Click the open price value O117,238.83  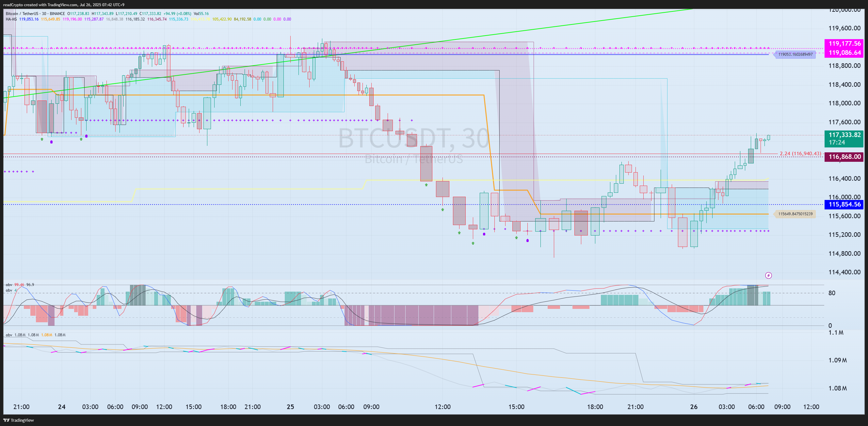78,14
